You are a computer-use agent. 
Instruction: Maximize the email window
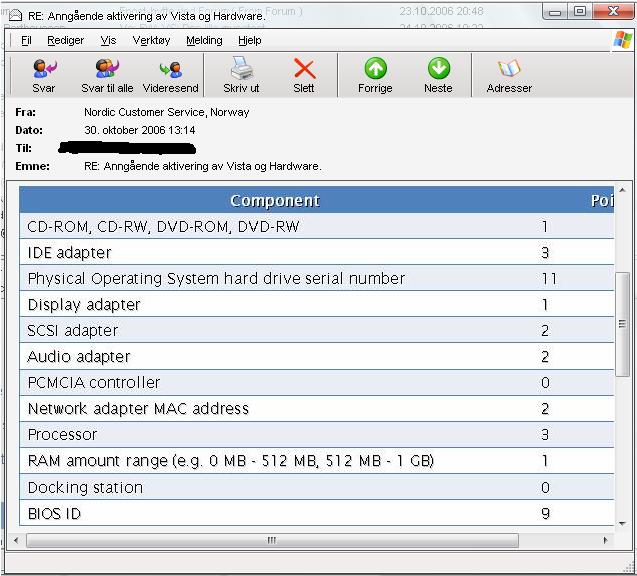[580, 12]
